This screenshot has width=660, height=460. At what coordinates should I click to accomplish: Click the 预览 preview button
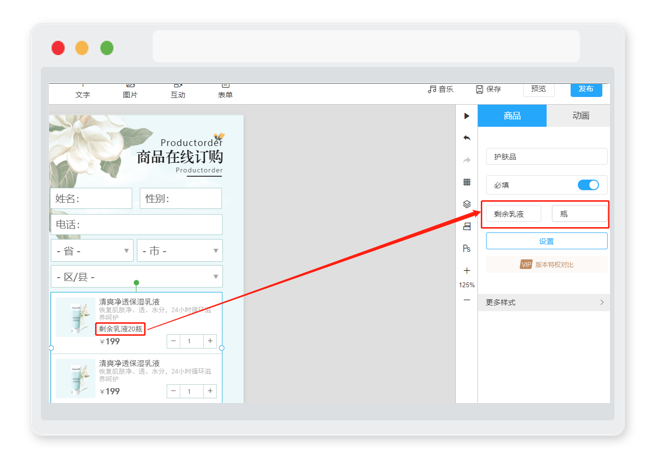[538, 89]
